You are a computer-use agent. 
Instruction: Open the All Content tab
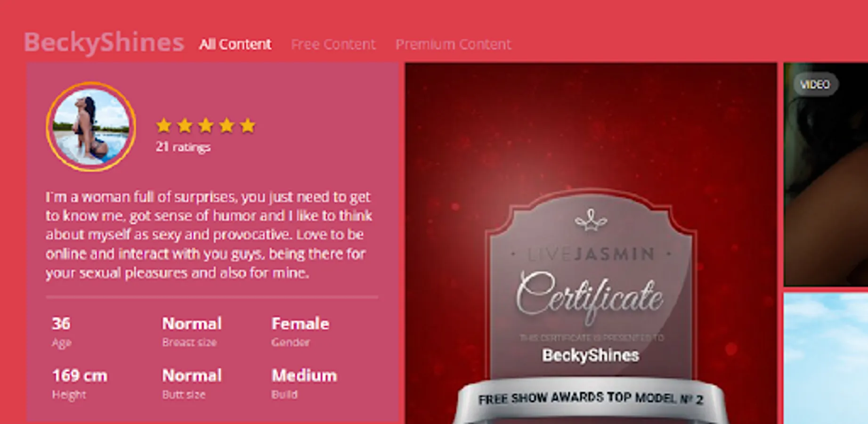(x=235, y=44)
